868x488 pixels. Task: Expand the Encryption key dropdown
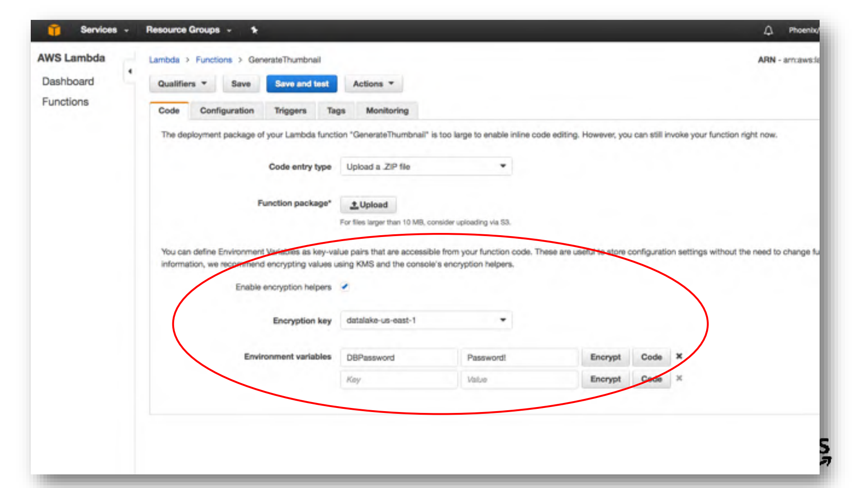click(426, 320)
